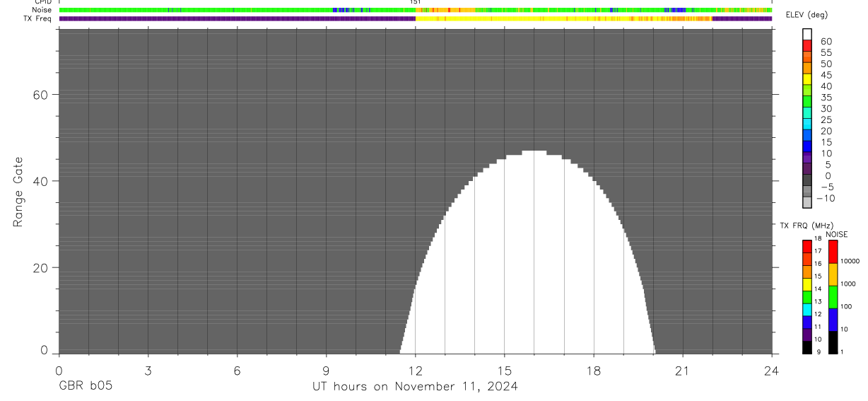Click the 'GBR b05' radar beam label
Screen dimensions: 868x401
(85, 386)
